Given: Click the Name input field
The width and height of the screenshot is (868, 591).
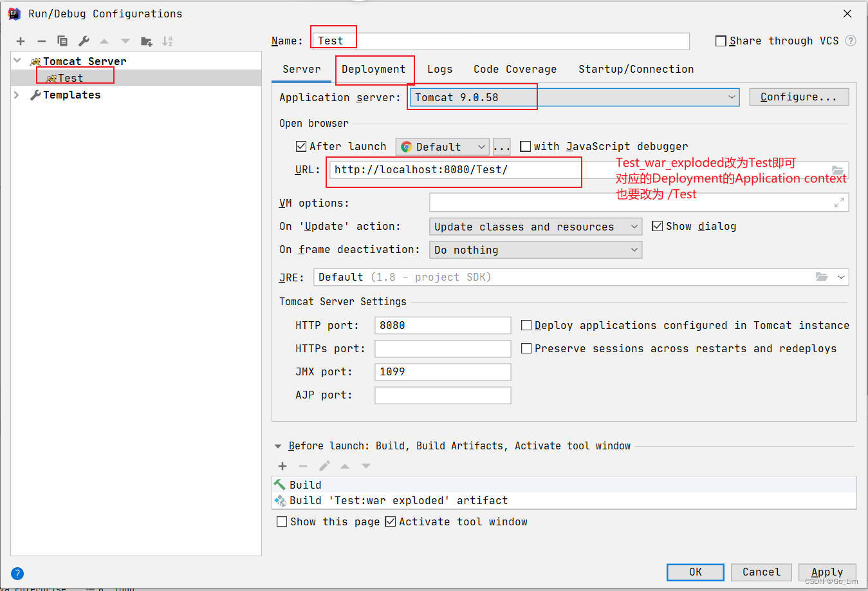Looking at the screenshot, I should (501, 41).
